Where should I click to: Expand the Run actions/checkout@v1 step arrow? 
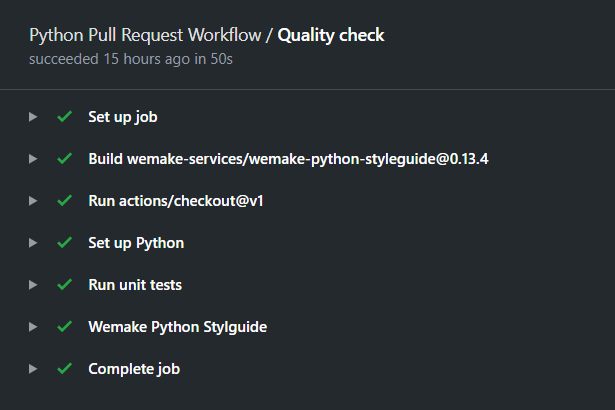pyautogui.click(x=33, y=201)
